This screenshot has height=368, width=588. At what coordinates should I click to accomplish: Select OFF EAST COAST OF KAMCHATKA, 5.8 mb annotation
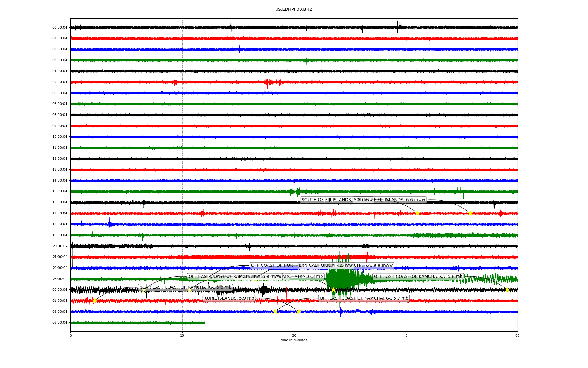click(418, 277)
